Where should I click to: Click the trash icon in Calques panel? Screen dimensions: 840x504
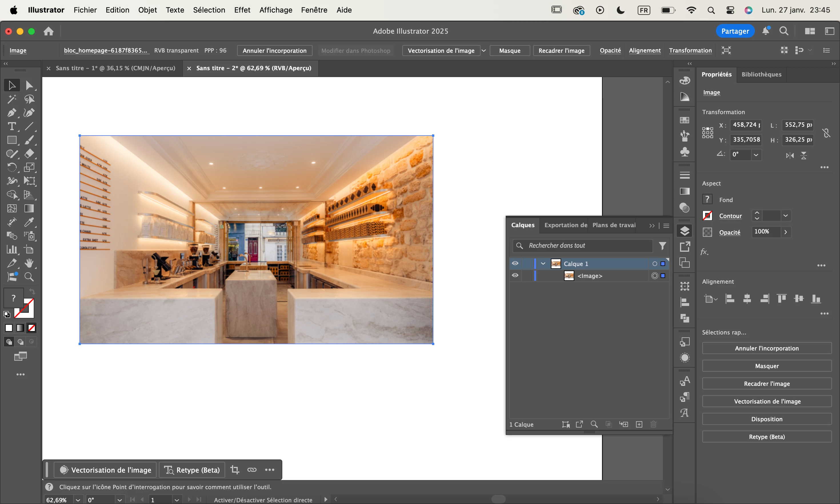pos(653,424)
